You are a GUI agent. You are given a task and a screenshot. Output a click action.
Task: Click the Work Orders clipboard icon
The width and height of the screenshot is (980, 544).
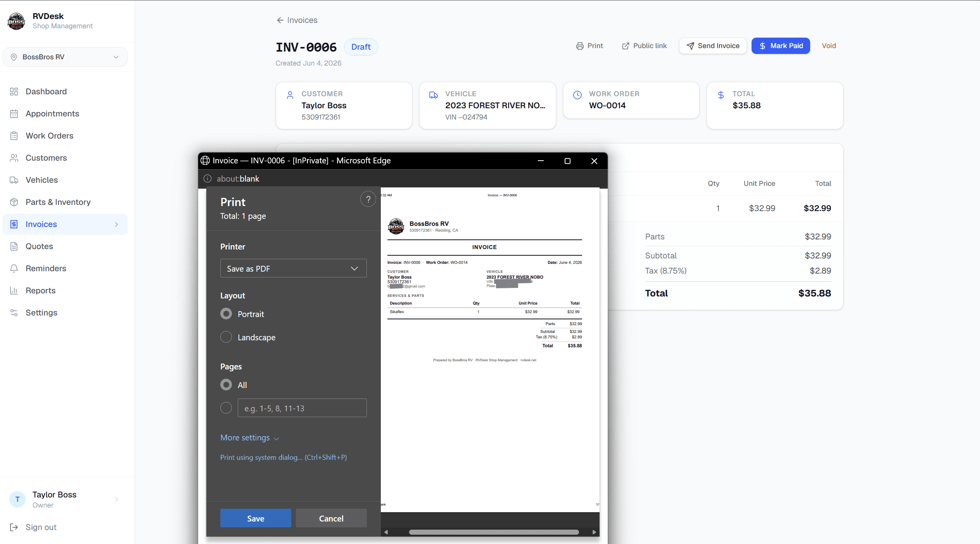(x=14, y=136)
